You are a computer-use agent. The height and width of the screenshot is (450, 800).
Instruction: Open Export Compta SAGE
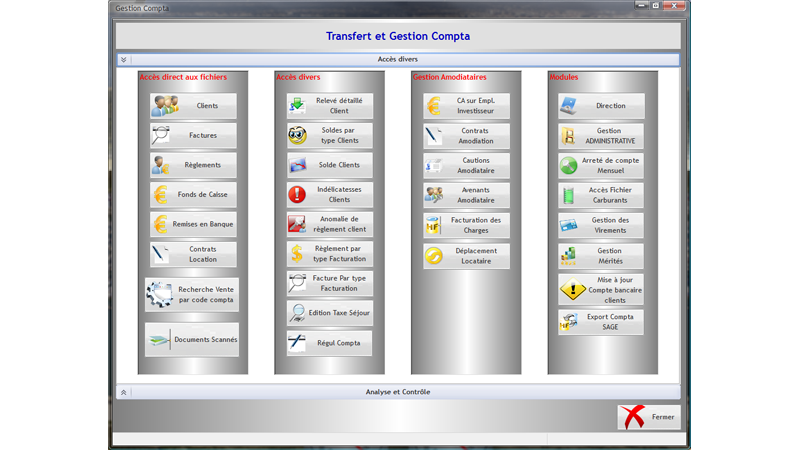pos(601,322)
